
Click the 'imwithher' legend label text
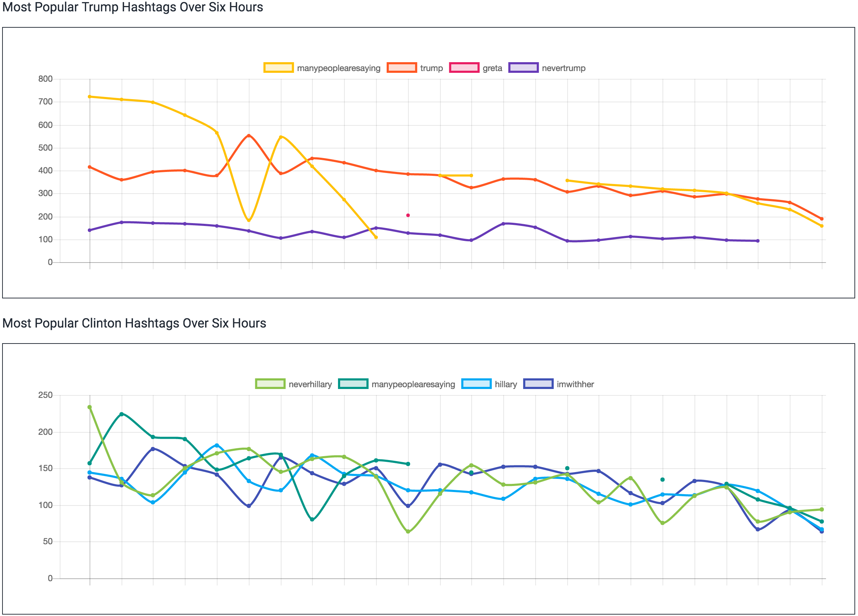(575, 384)
